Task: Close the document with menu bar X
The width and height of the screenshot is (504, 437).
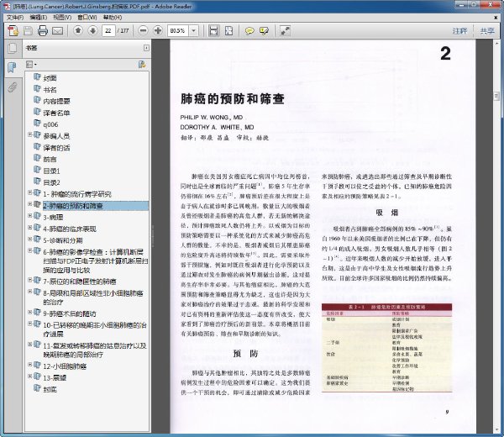Action: (x=496, y=18)
